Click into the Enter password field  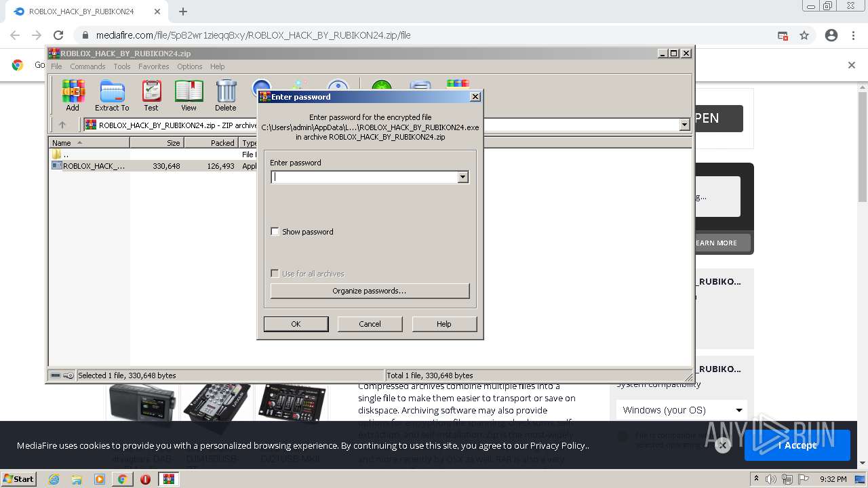(x=364, y=177)
